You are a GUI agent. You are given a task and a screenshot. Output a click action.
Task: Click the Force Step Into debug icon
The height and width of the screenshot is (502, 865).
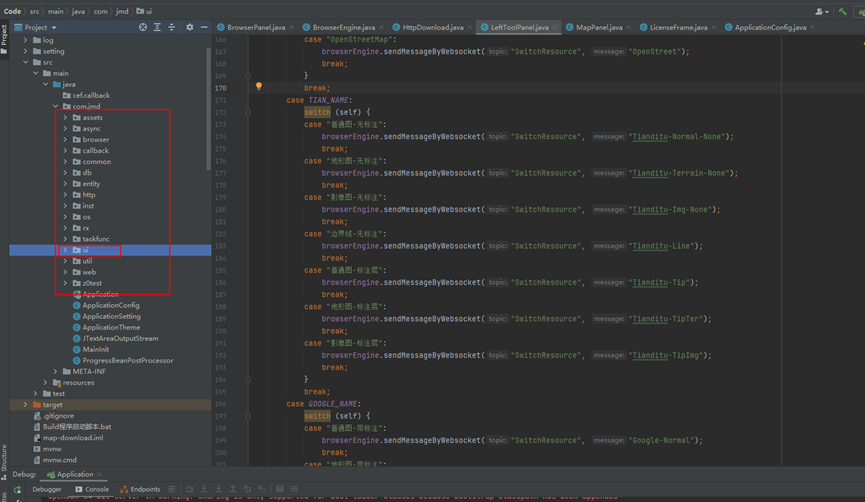pyautogui.click(x=218, y=489)
